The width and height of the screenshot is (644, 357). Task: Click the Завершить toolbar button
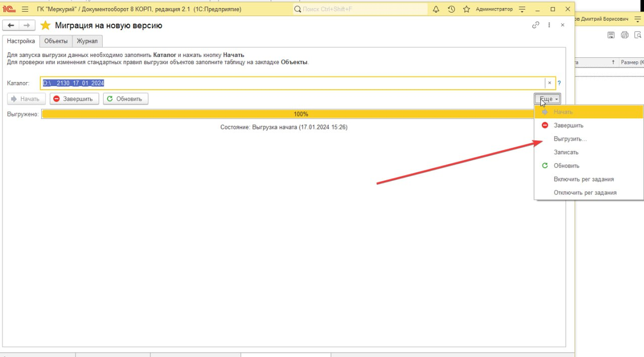click(x=75, y=99)
